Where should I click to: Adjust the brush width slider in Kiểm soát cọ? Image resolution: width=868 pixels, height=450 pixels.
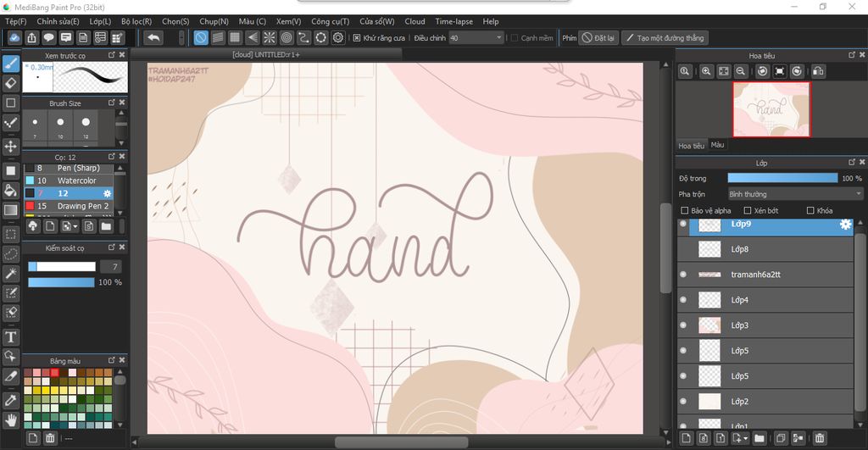(x=61, y=267)
